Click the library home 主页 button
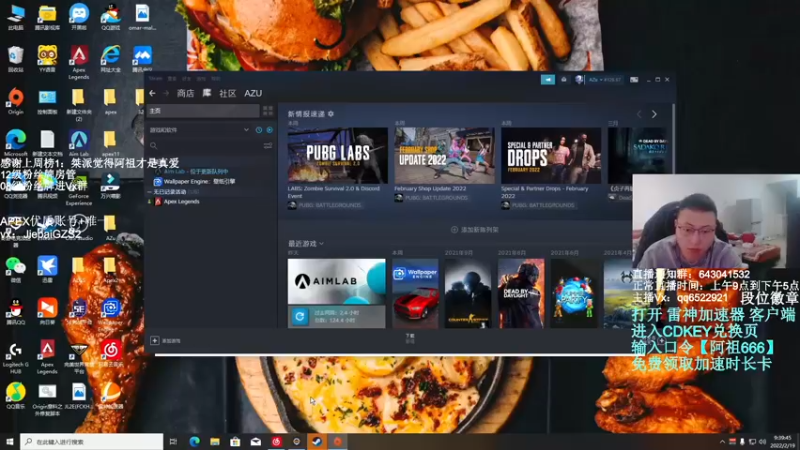Screen dimensions: 800x450 click(203, 111)
